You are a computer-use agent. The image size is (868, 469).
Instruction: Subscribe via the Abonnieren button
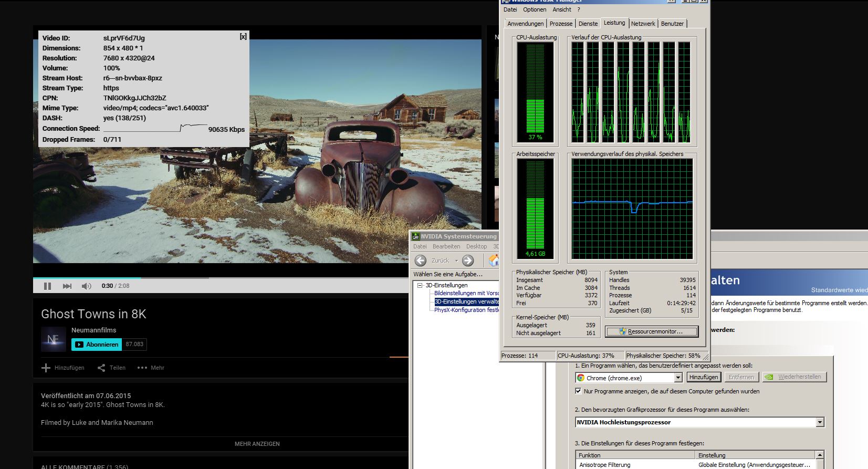(97, 345)
